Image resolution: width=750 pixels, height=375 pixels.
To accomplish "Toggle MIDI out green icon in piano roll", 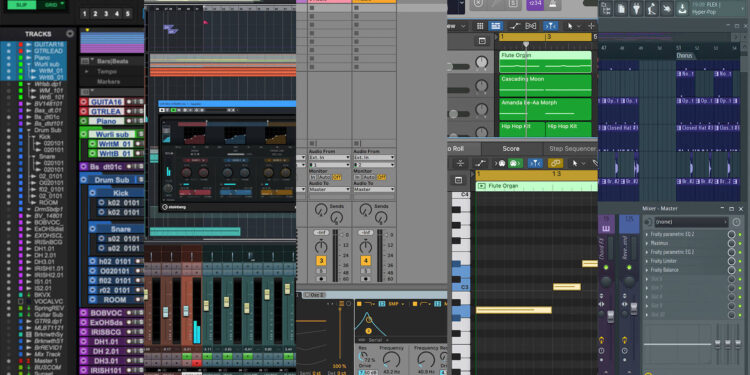I will click(x=515, y=163).
